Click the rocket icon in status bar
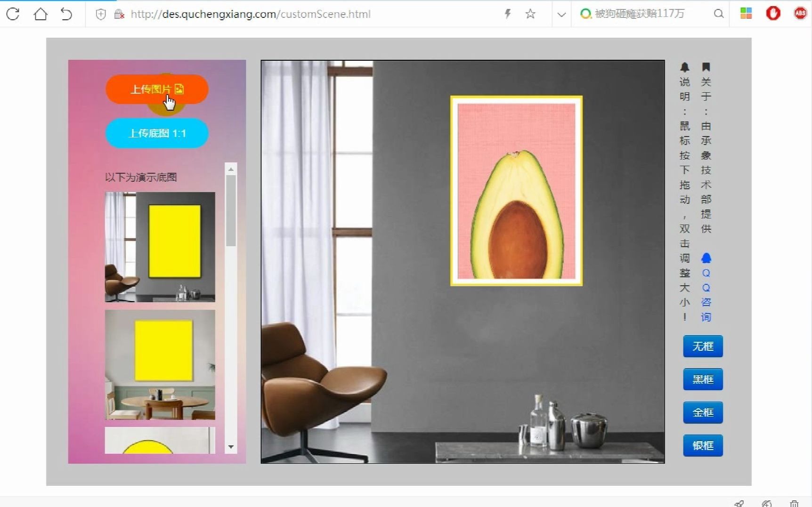The image size is (812, 507). point(739,503)
